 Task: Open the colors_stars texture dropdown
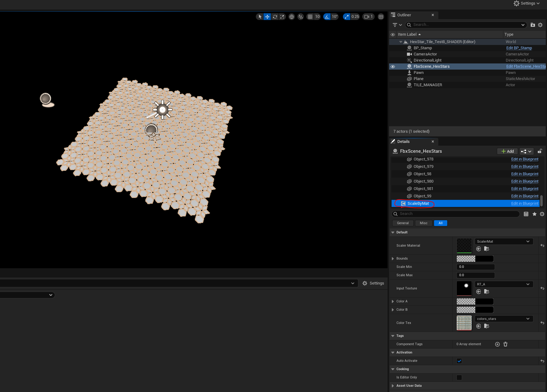coord(504,319)
